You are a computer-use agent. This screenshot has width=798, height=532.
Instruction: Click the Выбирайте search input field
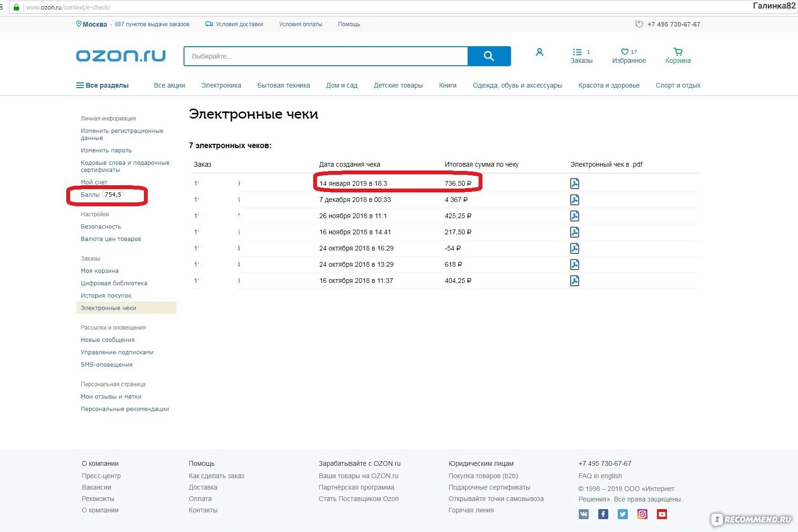coord(326,56)
